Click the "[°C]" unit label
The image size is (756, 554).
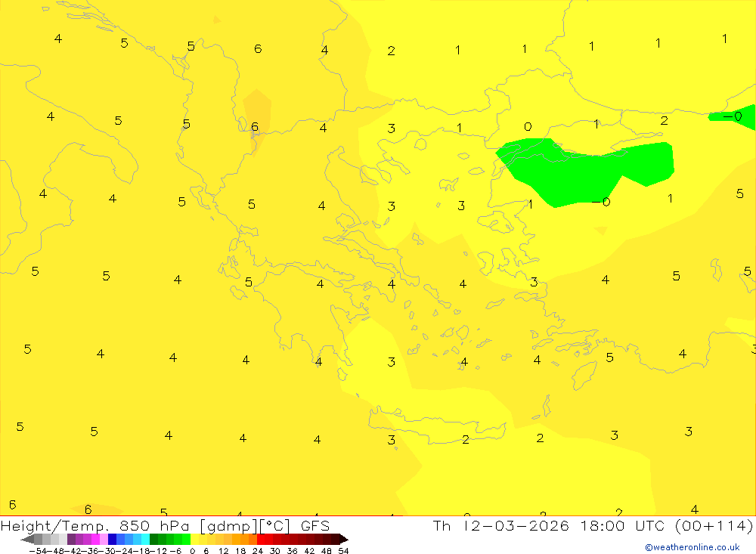pyautogui.click(x=275, y=526)
